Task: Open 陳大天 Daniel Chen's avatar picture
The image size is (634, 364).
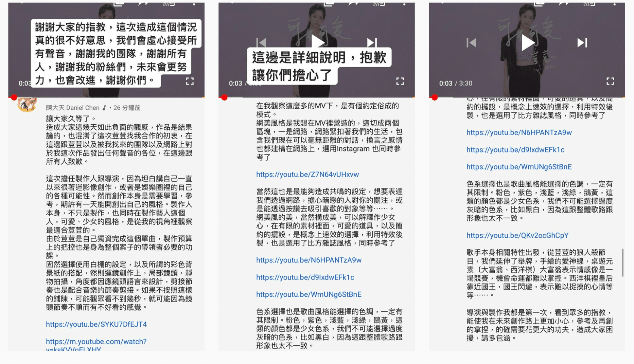Action: tap(27, 105)
